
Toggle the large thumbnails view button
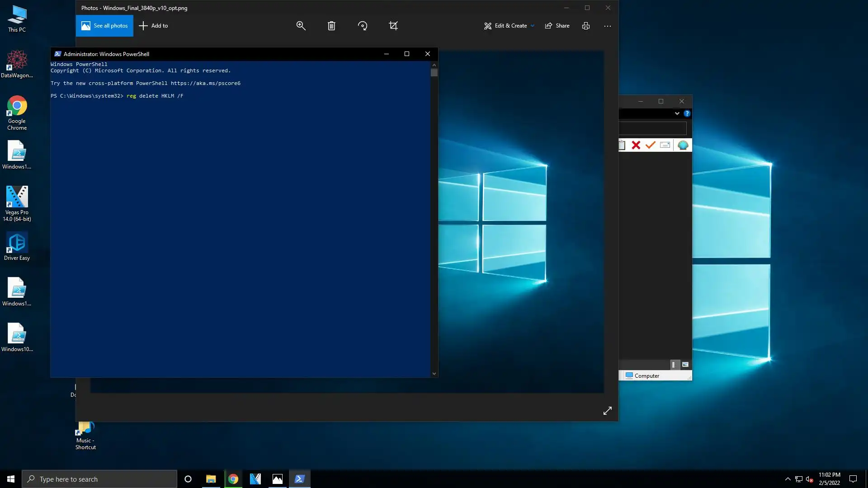pyautogui.click(x=685, y=365)
